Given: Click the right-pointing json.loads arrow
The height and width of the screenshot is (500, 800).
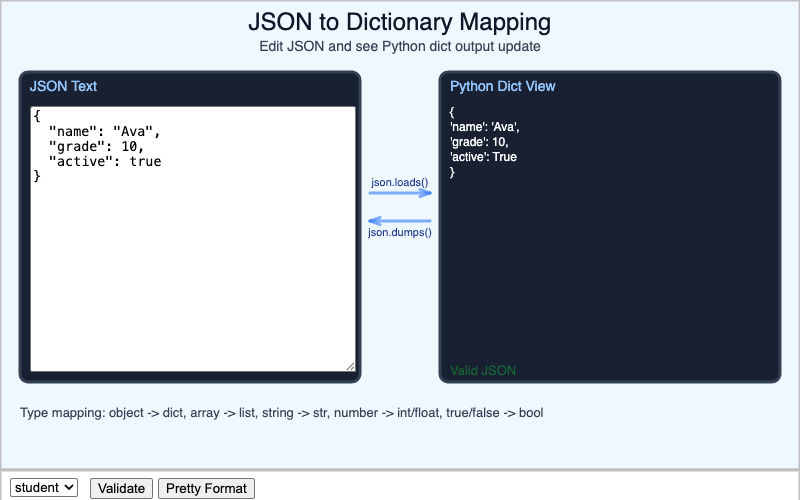Looking at the screenshot, I should pyautogui.click(x=400, y=194).
